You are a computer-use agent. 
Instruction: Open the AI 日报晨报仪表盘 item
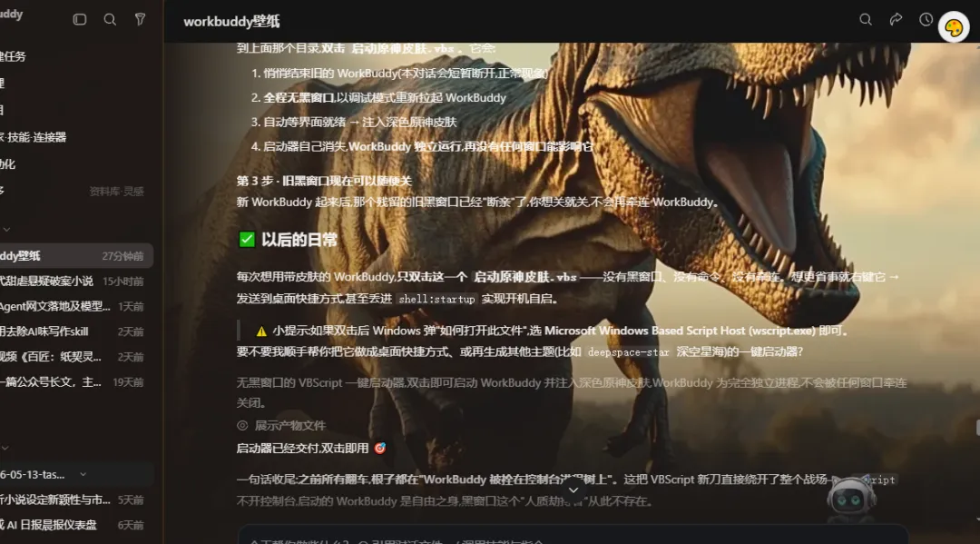(x=73, y=525)
